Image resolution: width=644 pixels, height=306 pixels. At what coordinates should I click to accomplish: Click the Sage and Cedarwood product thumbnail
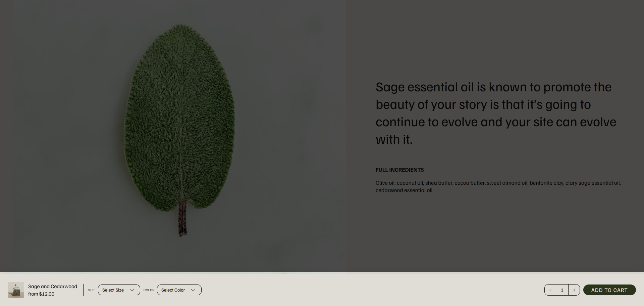tap(16, 290)
